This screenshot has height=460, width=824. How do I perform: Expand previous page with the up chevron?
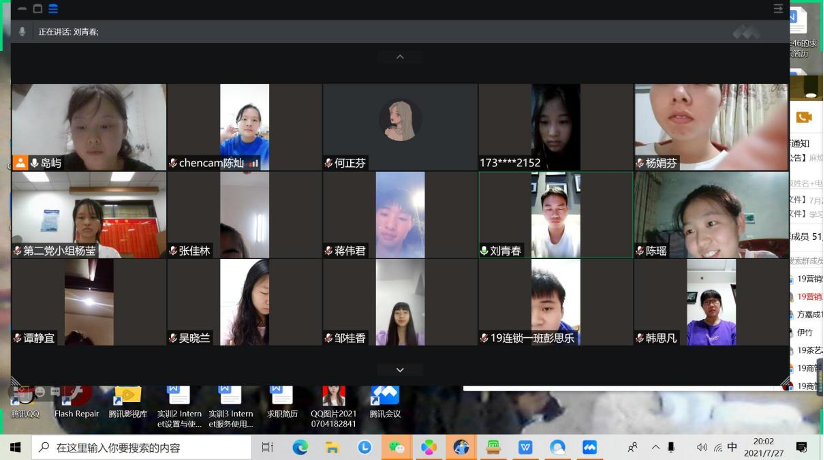400,57
